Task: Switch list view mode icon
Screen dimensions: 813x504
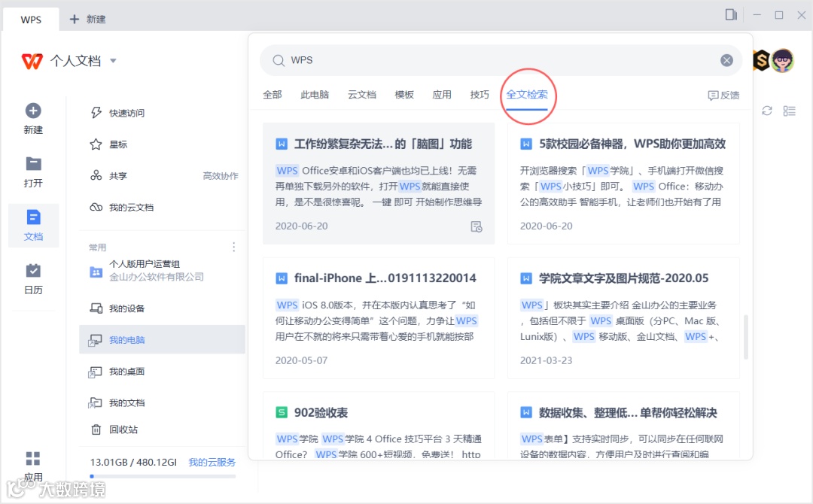Action: 789,111
